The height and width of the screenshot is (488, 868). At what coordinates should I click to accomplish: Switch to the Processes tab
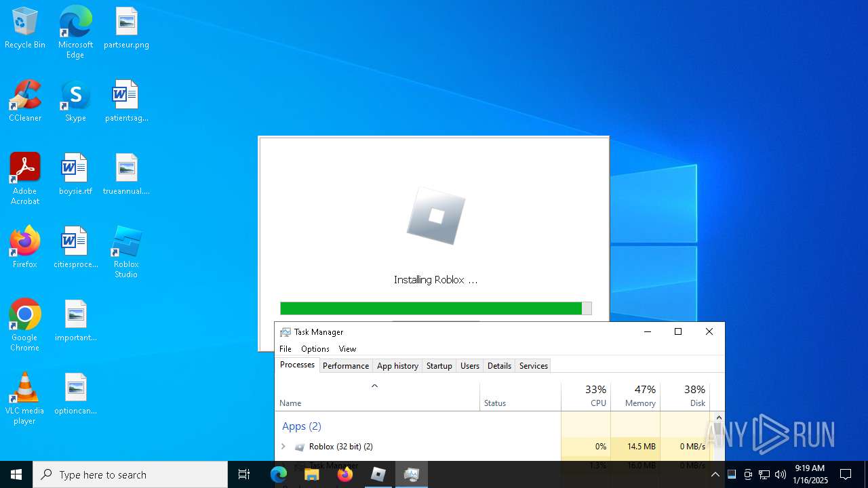(298, 365)
